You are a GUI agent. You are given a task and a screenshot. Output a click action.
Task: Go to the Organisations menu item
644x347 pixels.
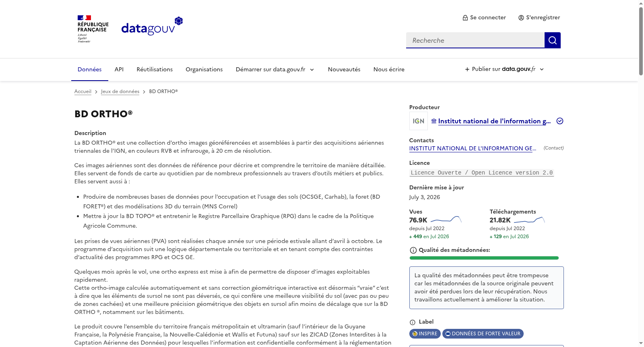(204, 69)
